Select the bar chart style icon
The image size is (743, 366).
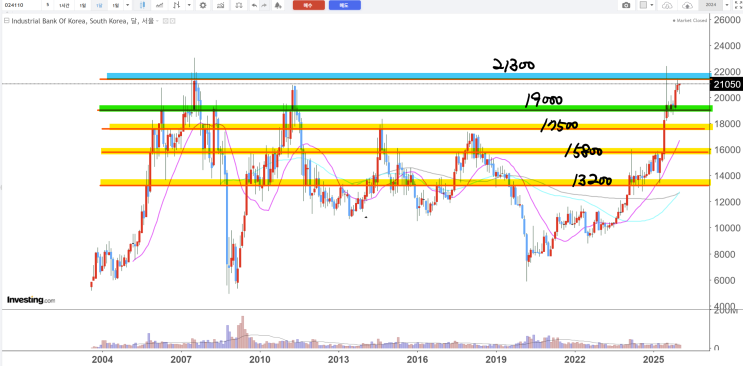[x=176, y=5]
